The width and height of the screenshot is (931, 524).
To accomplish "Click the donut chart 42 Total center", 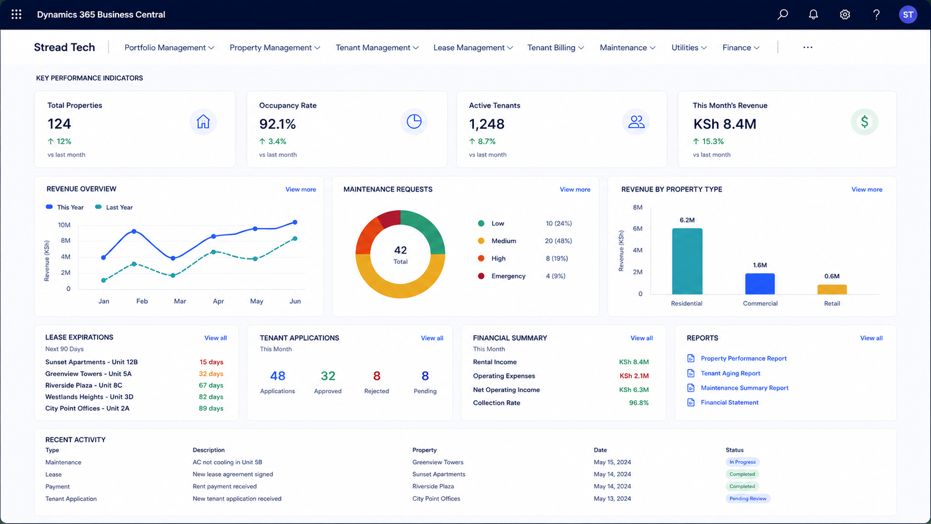I will (x=400, y=254).
